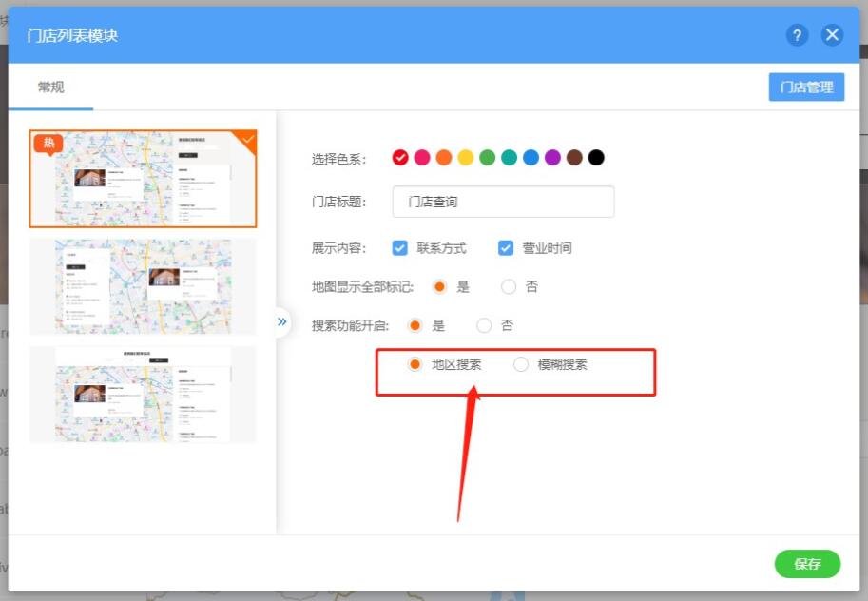Click the 门店标题 text input field
Image resolution: width=868 pixels, height=601 pixels.
[503, 202]
